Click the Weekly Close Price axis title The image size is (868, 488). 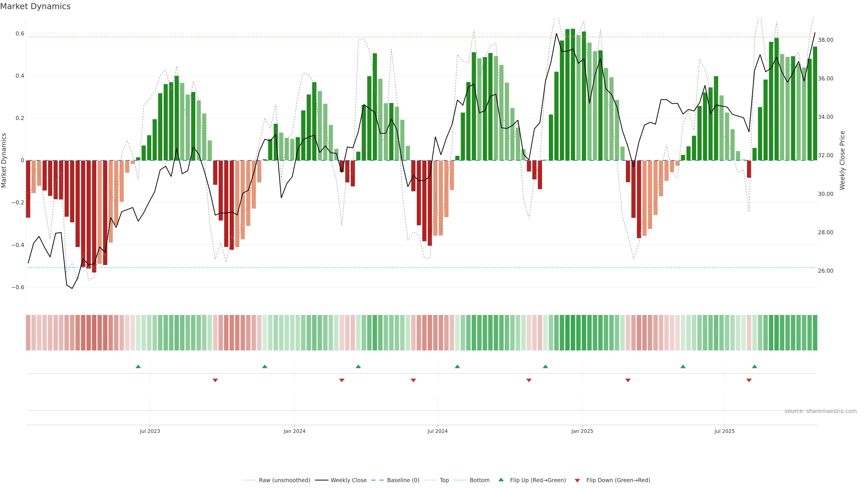pos(842,160)
